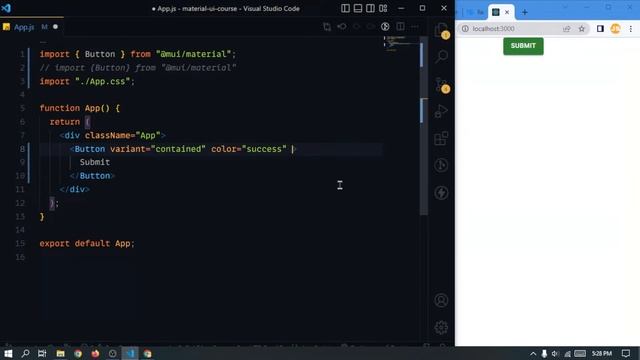The height and width of the screenshot is (360, 640).
Task: Open Task View on the taskbar
Action: click(x=42, y=353)
